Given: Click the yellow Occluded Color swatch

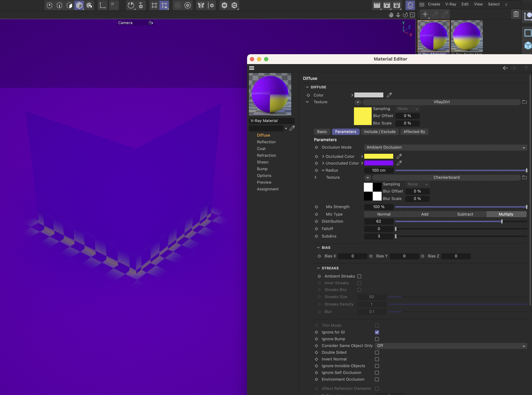Looking at the screenshot, I should coord(379,156).
